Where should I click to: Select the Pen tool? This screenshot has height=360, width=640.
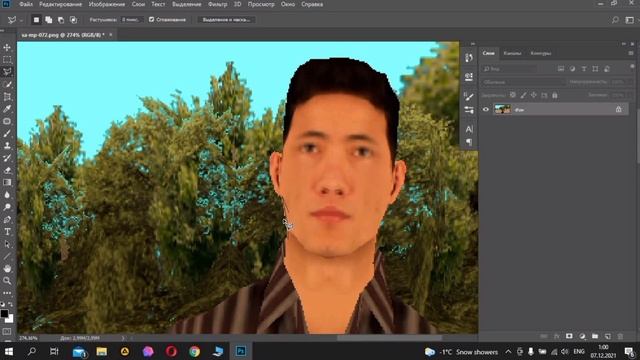7,220
